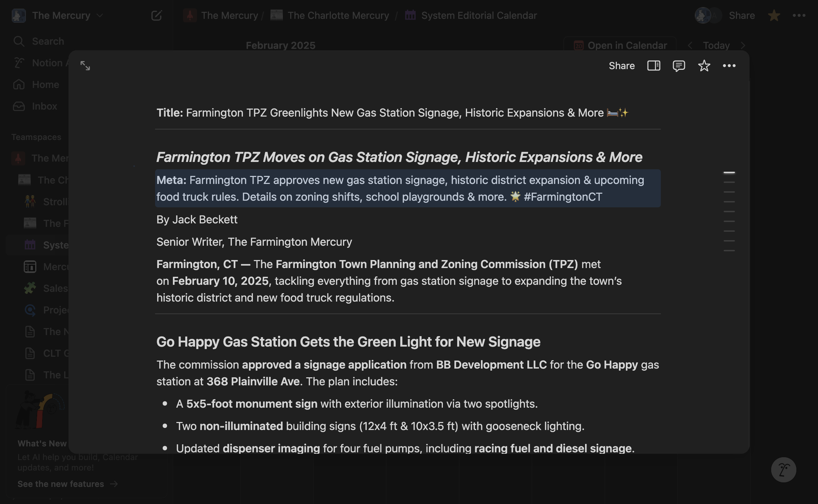Image resolution: width=818 pixels, height=504 pixels.
Task: Open Inbox in the sidebar
Action: [x=35, y=106]
